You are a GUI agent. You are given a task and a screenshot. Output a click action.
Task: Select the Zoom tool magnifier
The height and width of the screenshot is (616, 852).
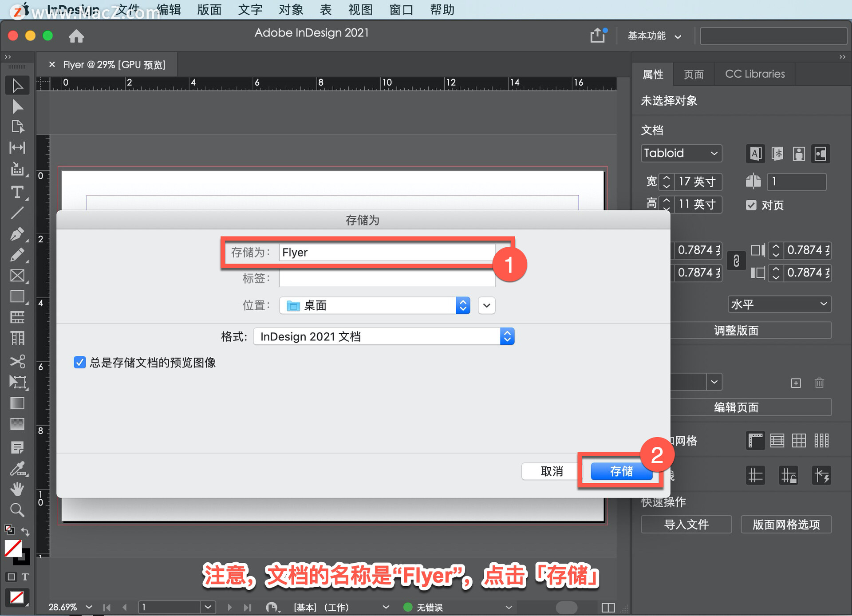(x=17, y=510)
